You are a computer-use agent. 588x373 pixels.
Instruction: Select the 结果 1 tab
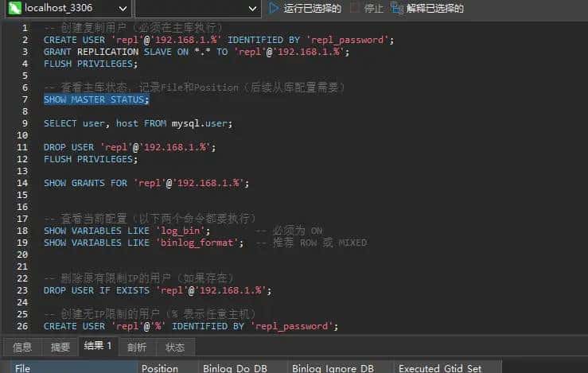pyautogui.click(x=98, y=346)
